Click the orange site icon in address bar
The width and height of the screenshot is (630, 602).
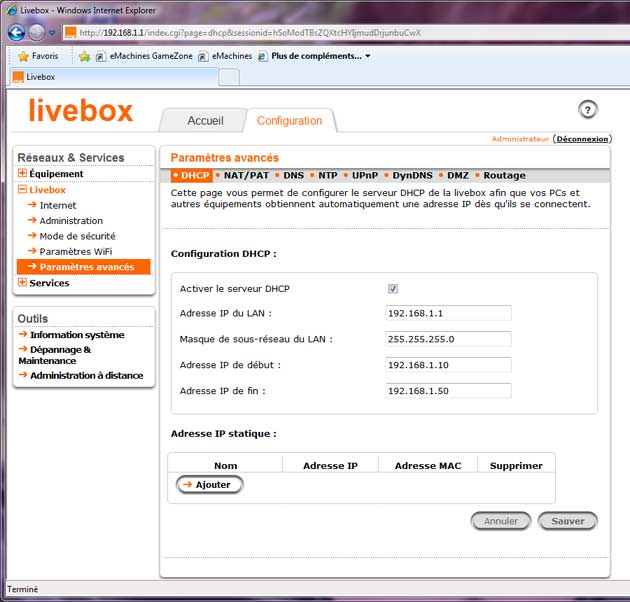coord(71,33)
